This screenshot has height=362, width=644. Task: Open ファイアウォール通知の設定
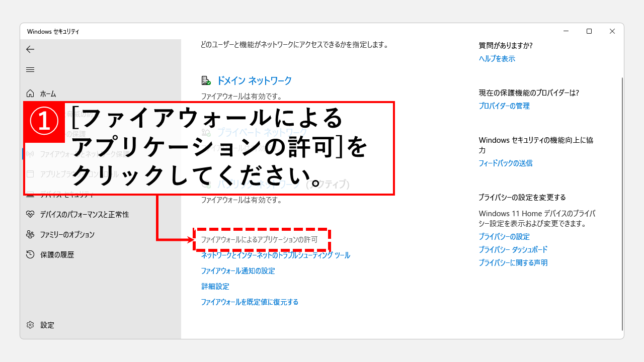pyautogui.click(x=236, y=270)
